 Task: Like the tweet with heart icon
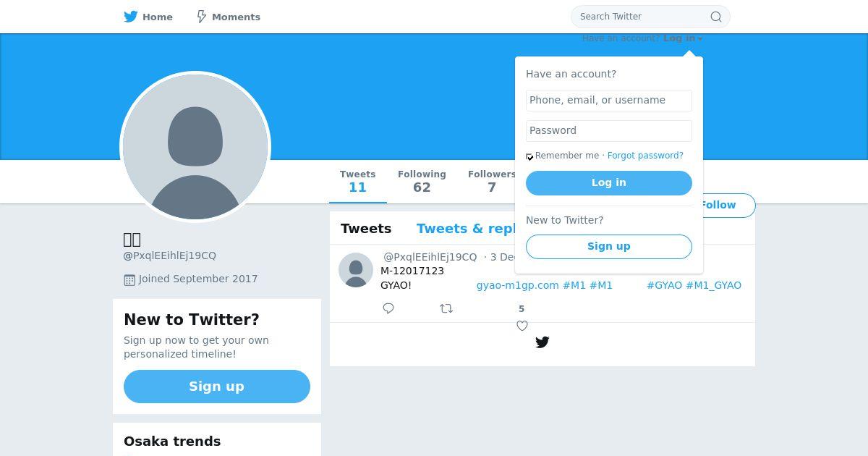(x=522, y=326)
